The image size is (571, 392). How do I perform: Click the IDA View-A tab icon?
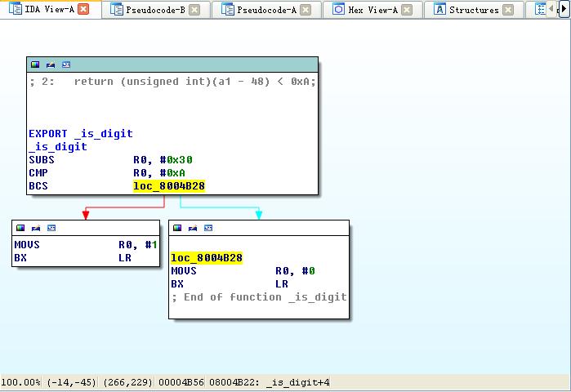coord(16,9)
